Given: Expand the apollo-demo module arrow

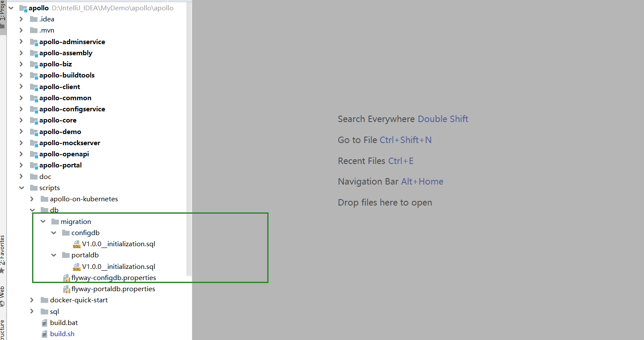Looking at the screenshot, I should [x=21, y=131].
